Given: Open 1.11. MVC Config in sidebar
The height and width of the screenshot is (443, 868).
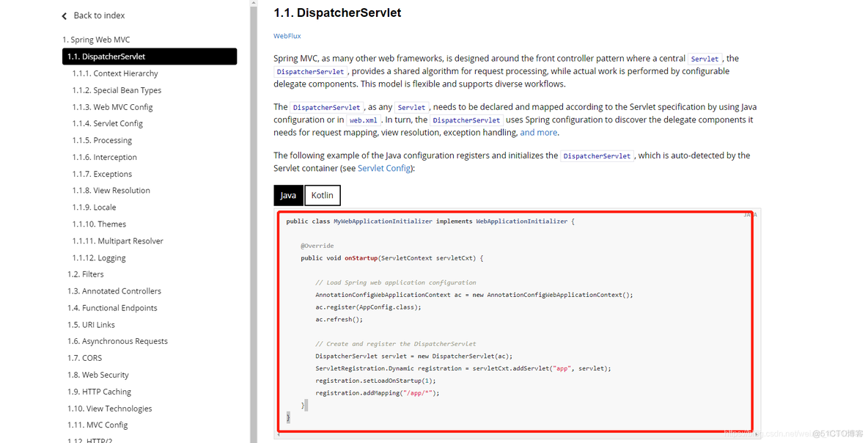Looking at the screenshot, I should [98, 425].
